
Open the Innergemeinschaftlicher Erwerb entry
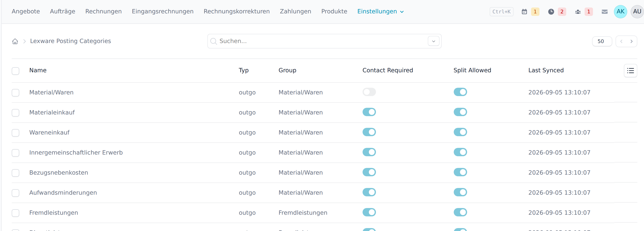76,153
